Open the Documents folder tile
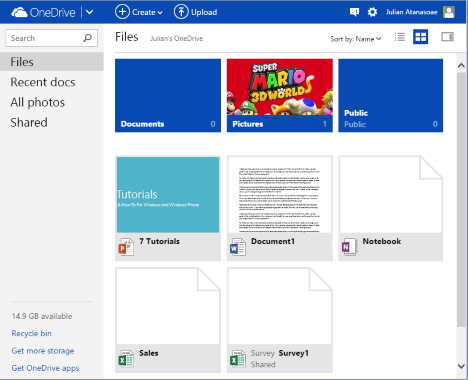Viewport: 468px width, 380px height. tap(168, 96)
